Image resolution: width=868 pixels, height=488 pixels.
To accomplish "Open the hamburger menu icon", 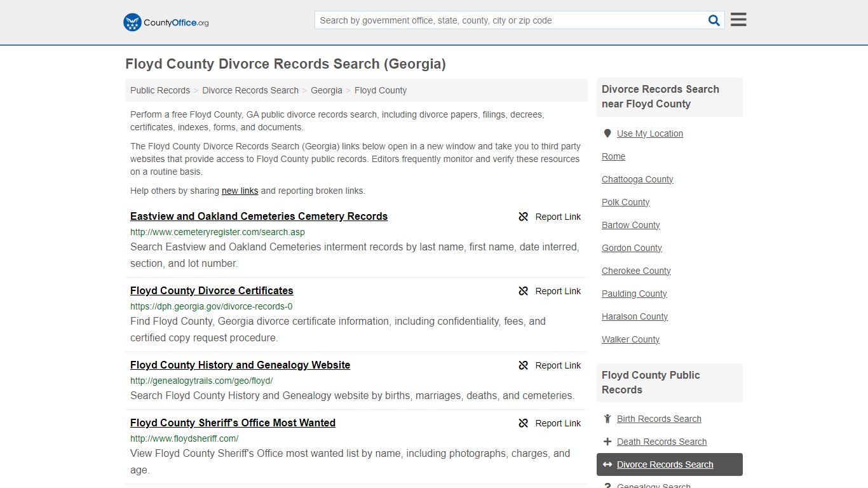I will point(738,20).
